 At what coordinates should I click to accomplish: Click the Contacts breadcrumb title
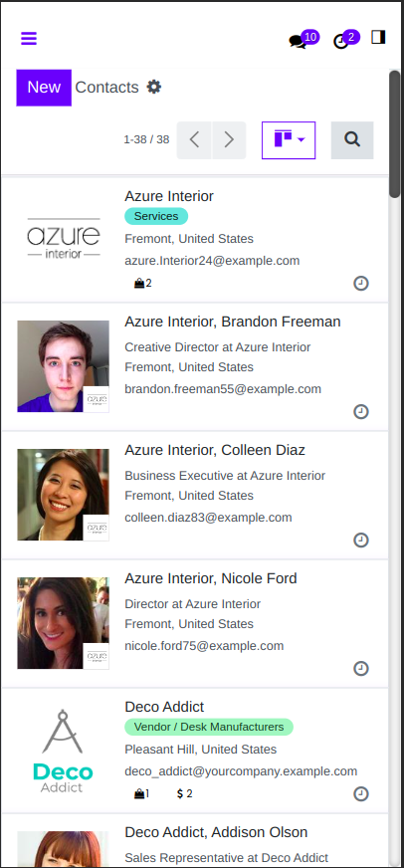click(106, 88)
